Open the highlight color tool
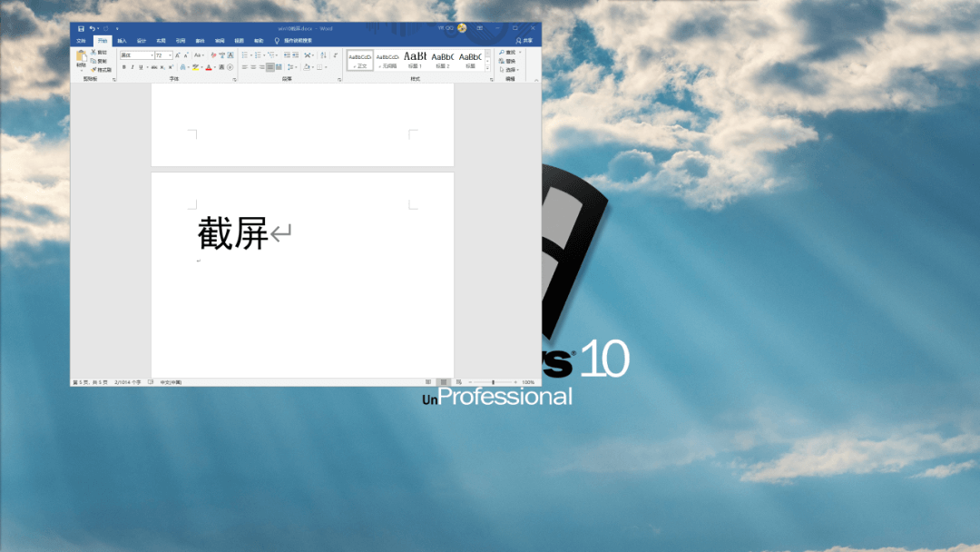The image size is (980, 552). (x=196, y=66)
